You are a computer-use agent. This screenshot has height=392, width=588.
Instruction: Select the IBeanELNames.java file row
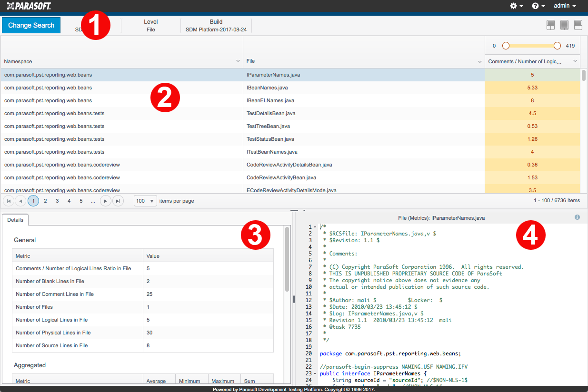point(270,100)
